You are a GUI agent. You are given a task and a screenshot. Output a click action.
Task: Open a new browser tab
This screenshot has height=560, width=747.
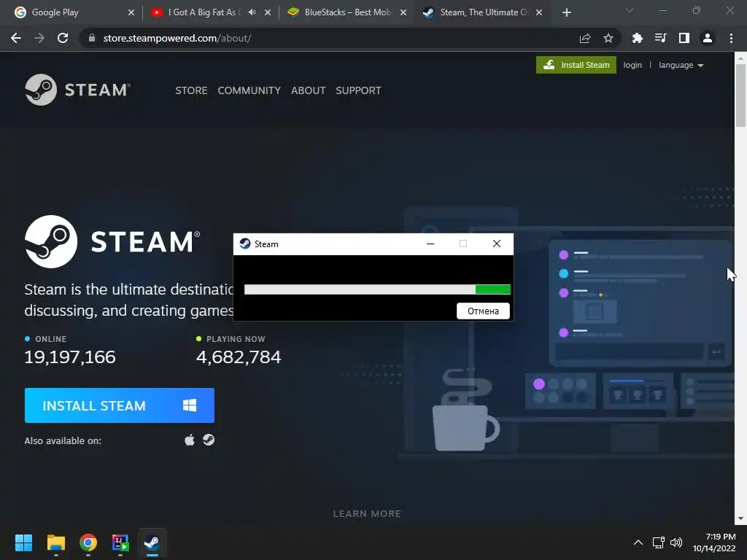566,12
